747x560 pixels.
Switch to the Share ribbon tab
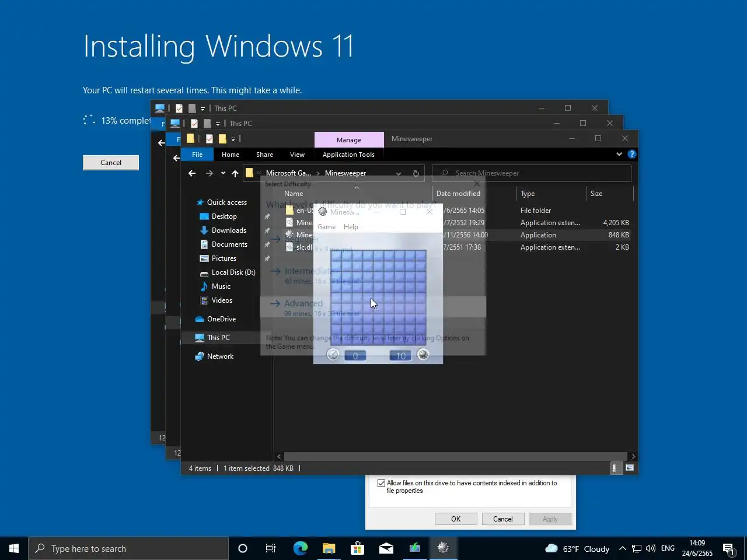click(264, 155)
